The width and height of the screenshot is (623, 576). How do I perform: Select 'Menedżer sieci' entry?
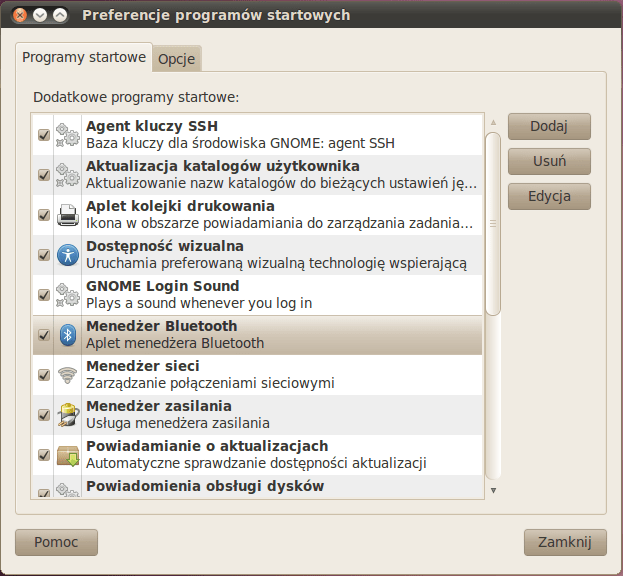click(x=143, y=366)
